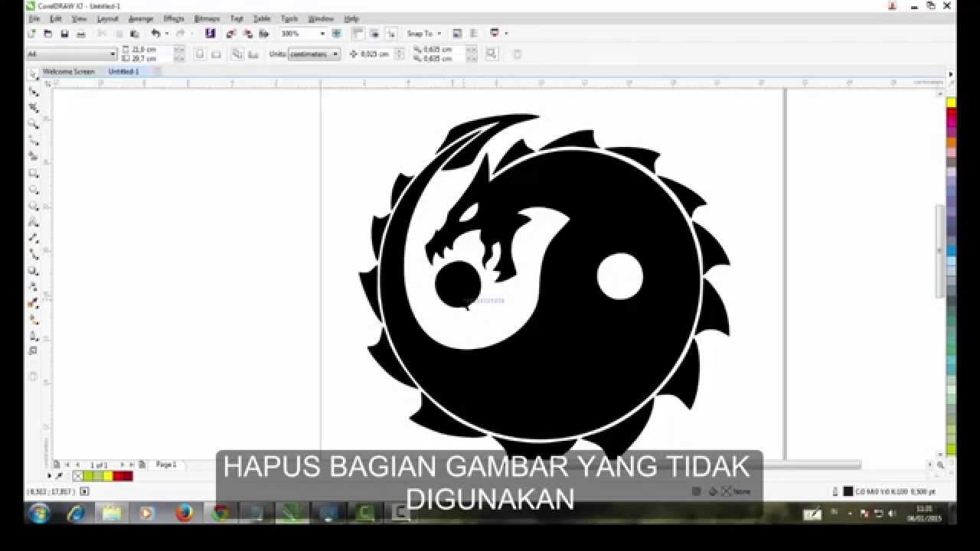Select the Freehand tool

tap(34, 140)
